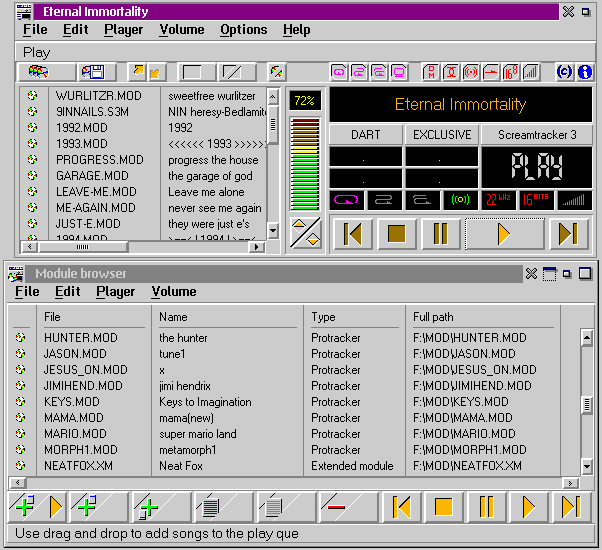Open the blue info icon in toolbar

coord(584,72)
